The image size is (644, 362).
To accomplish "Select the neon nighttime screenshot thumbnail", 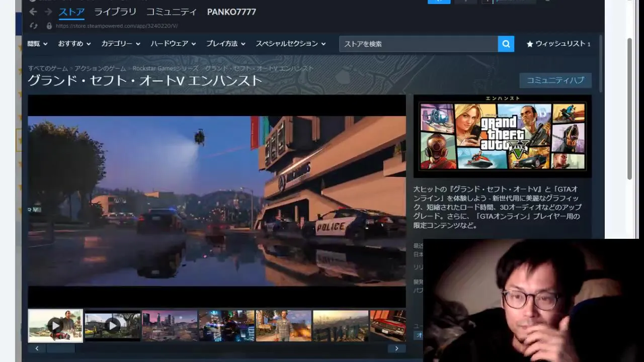I will pos(226,325).
